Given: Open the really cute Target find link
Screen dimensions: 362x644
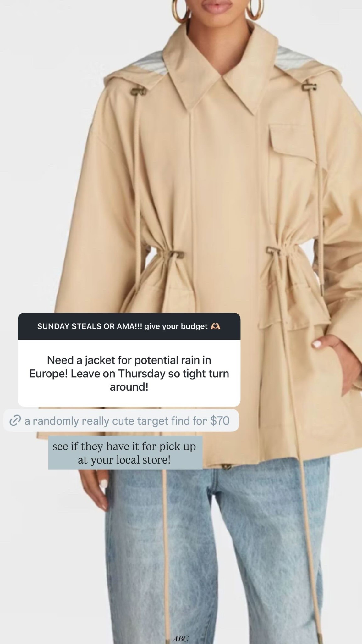Looking at the screenshot, I should [x=121, y=420].
